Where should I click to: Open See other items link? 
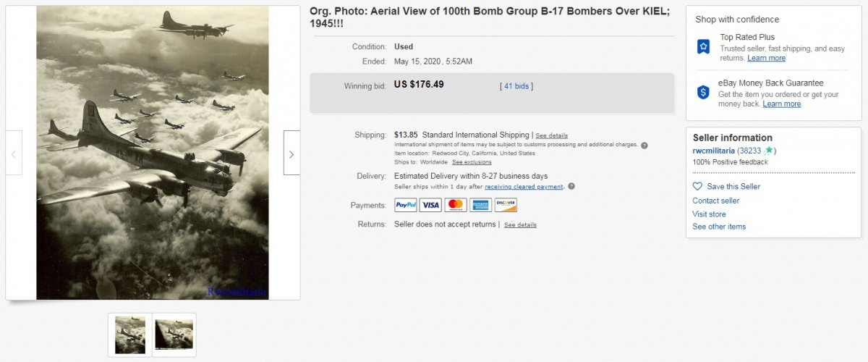click(x=719, y=227)
